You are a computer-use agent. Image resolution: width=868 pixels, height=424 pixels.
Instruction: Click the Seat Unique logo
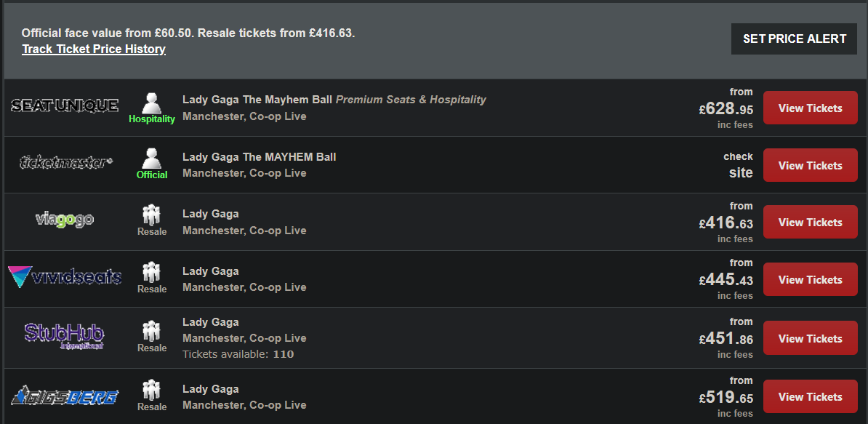[65, 105]
